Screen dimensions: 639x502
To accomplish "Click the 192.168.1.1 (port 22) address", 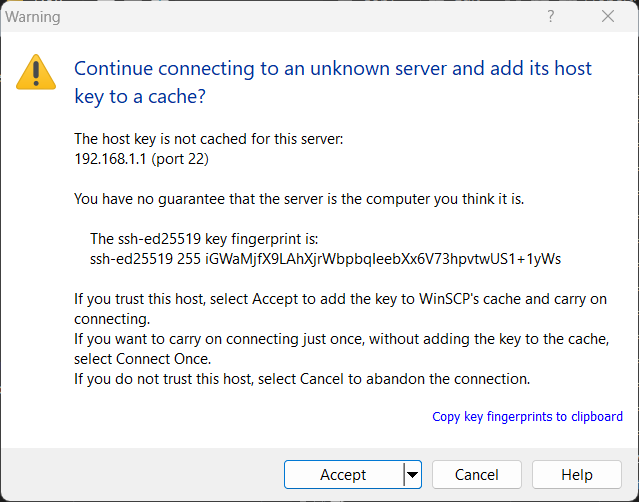I will click(x=141, y=158).
